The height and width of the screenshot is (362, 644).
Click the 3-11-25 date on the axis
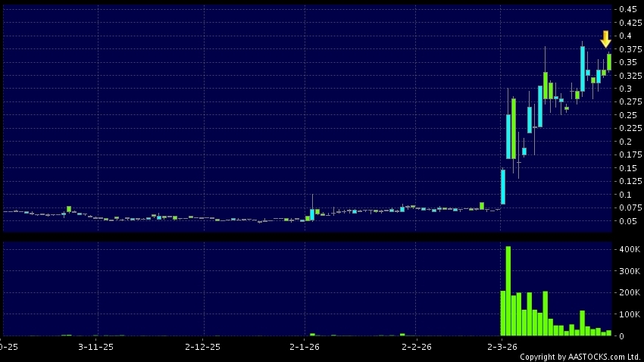95,346
